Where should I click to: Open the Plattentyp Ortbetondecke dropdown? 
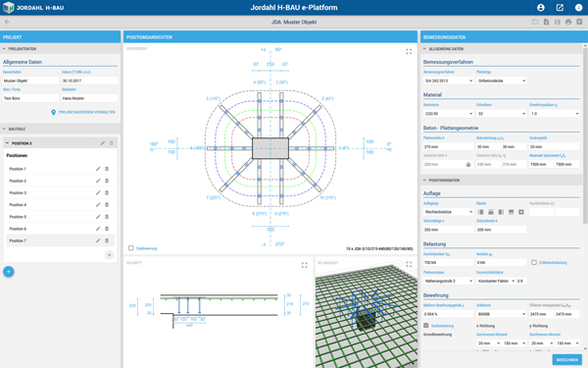point(502,80)
